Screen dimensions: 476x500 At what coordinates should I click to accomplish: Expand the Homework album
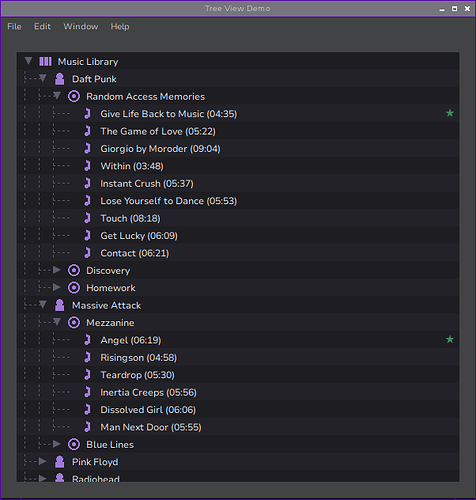click(x=57, y=287)
